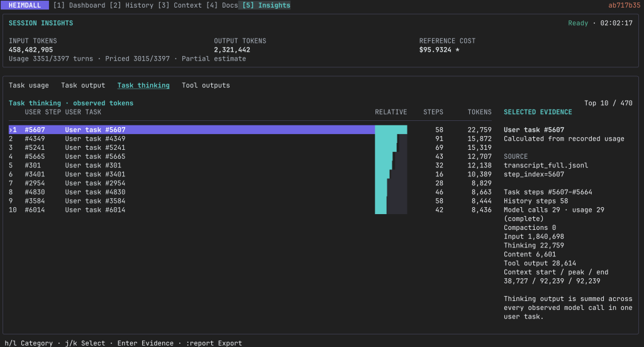Click the j/k Select hint
This screenshot has width=644, height=347.
tap(85, 343)
